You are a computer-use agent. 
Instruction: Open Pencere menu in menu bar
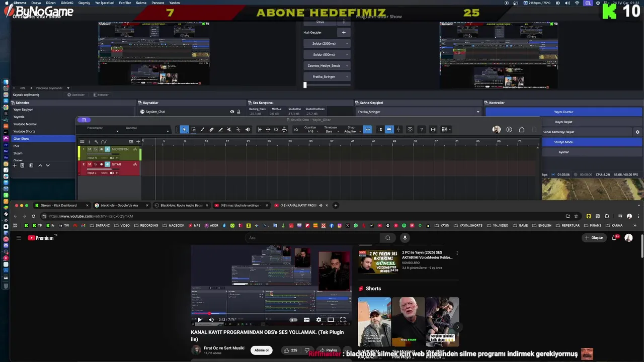click(157, 3)
